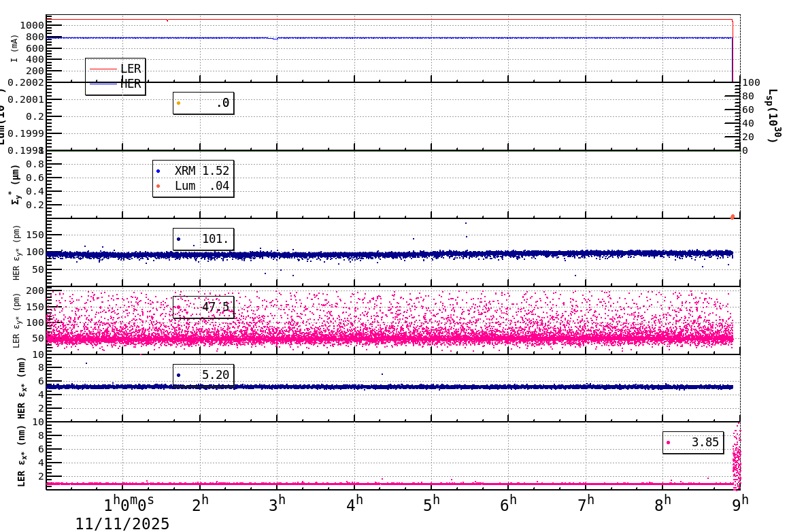Click the date "11/11/2025" below the axis
The width and height of the screenshot is (789, 532).
(x=122, y=524)
